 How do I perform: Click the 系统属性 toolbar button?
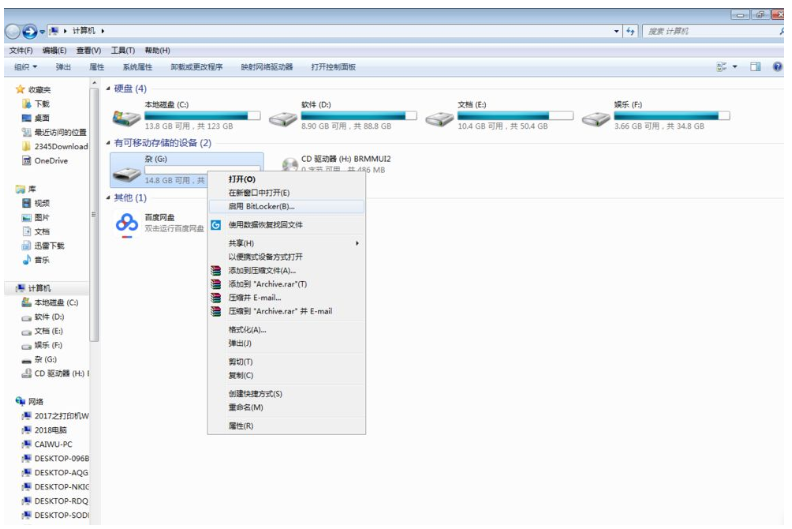point(137,67)
